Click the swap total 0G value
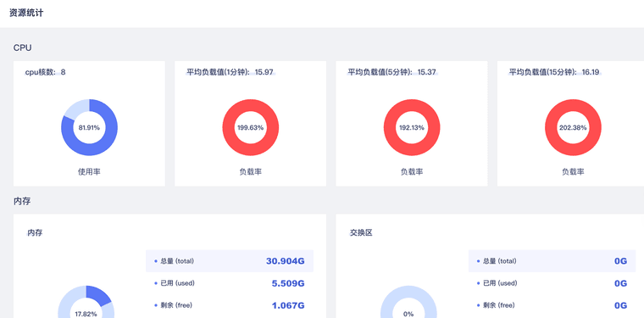 click(620, 261)
